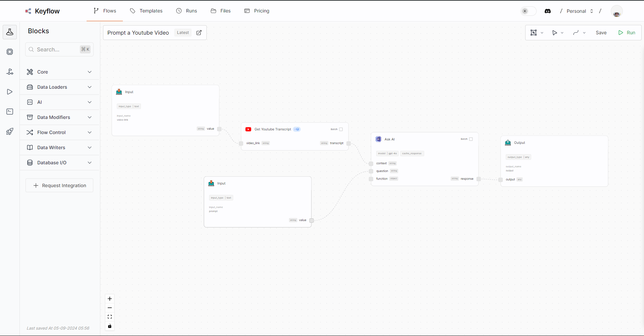
Task: Click the value output port of prompt Input
Action: [x=311, y=220]
